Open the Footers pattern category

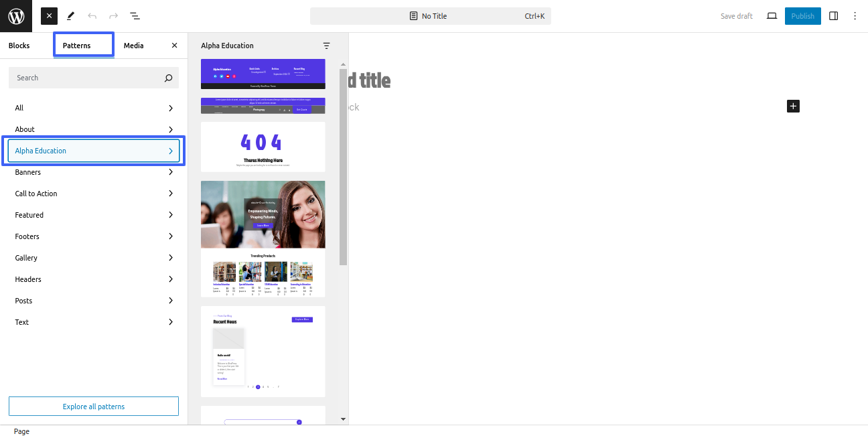pyautogui.click(x=93, y=236)
